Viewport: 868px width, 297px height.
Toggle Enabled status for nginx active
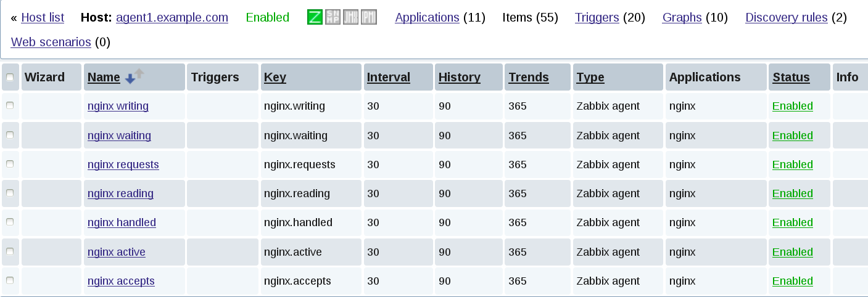click(x=792, y=251)
